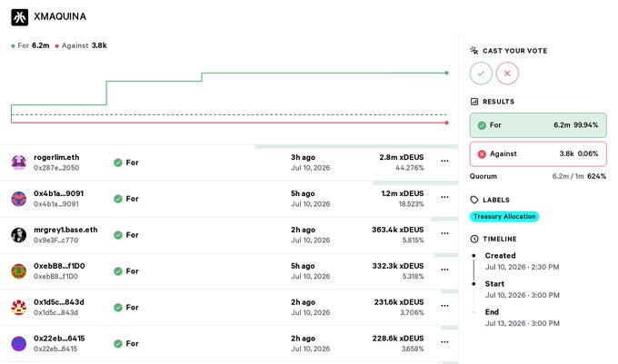Viewport: 618px width, 364px height.
Task: Open rogerlim.eth voter profile
Action: (x=56, y=157)
